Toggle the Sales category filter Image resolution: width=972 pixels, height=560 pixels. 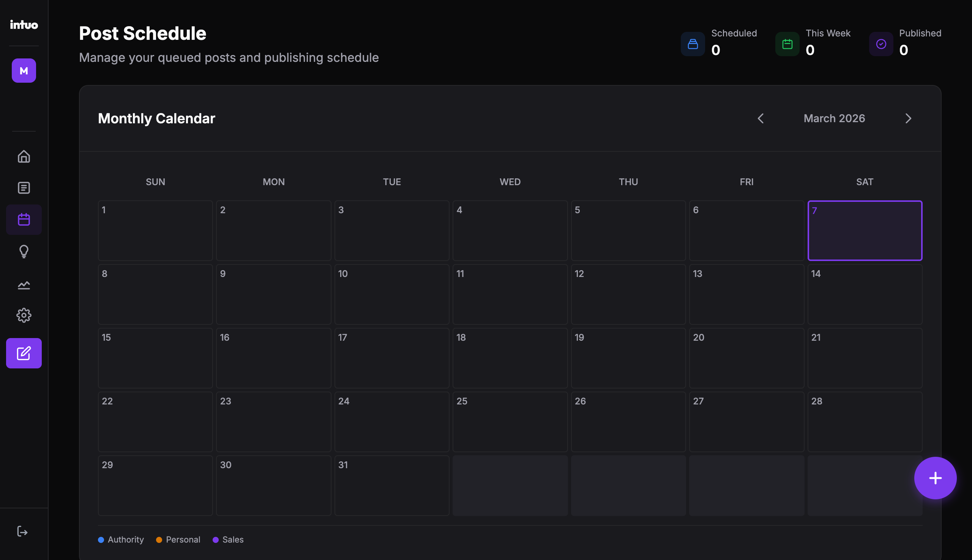228,539
